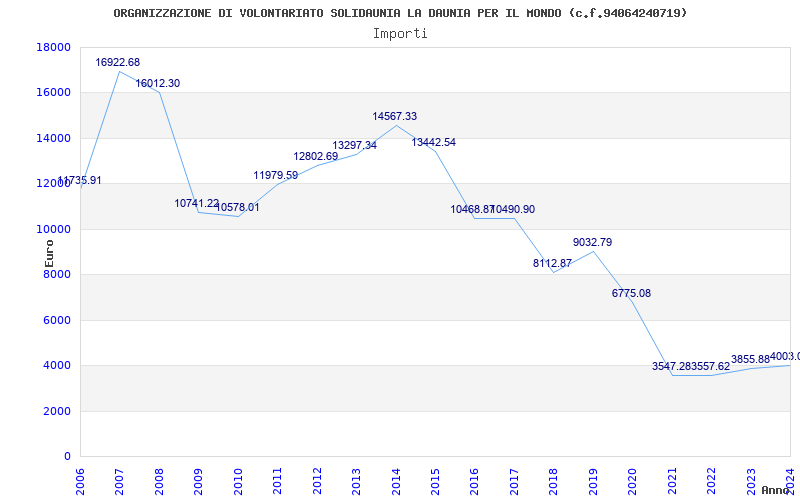Click the 2010 x-axis year label
Image resolution: width=800 pixels, height=500 pixels.
click(x=238, y=482)
